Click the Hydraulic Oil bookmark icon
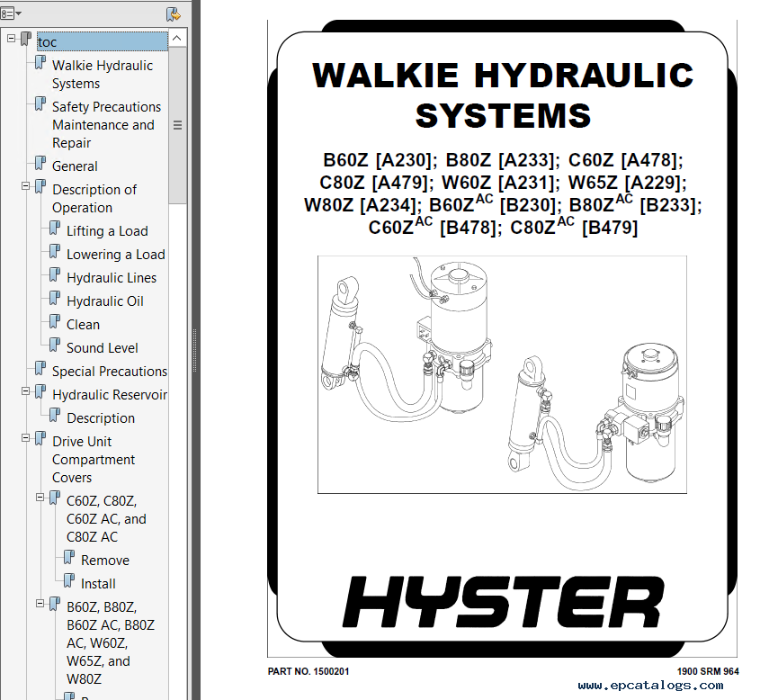 pos(55,298)
